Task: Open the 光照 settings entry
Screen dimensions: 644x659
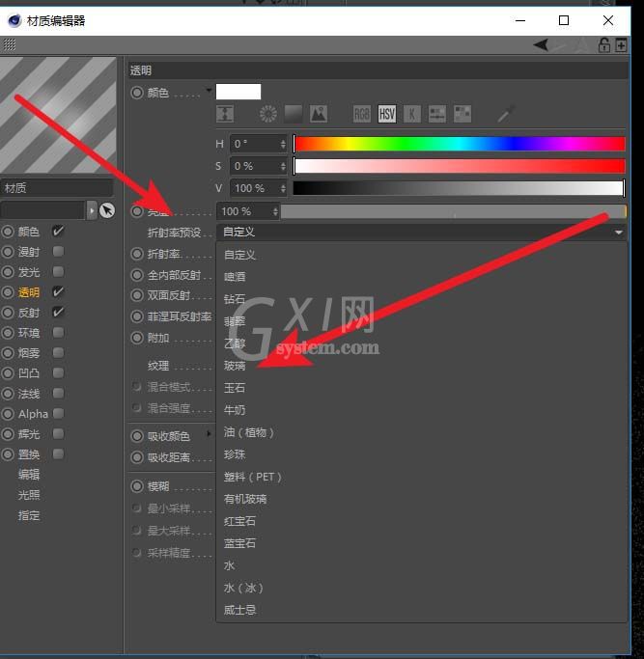Action: [x=29, y=495]
